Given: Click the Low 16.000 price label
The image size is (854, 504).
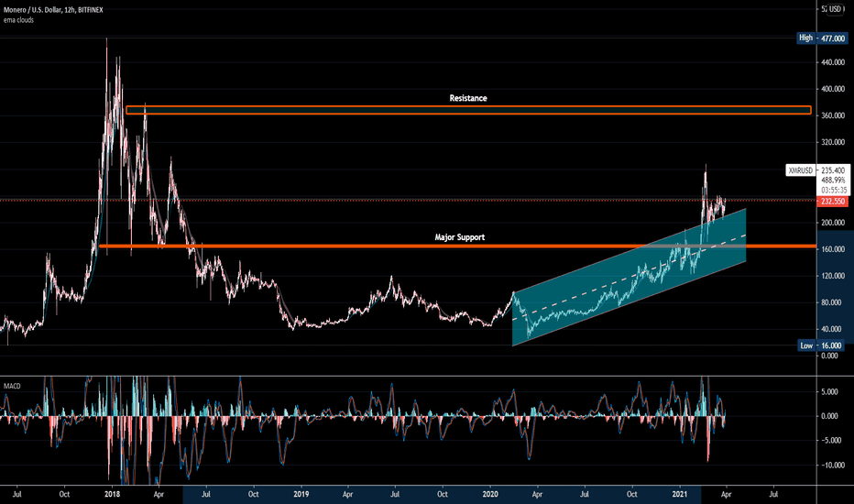Looking at the screenshot, I should coord(822,345).
